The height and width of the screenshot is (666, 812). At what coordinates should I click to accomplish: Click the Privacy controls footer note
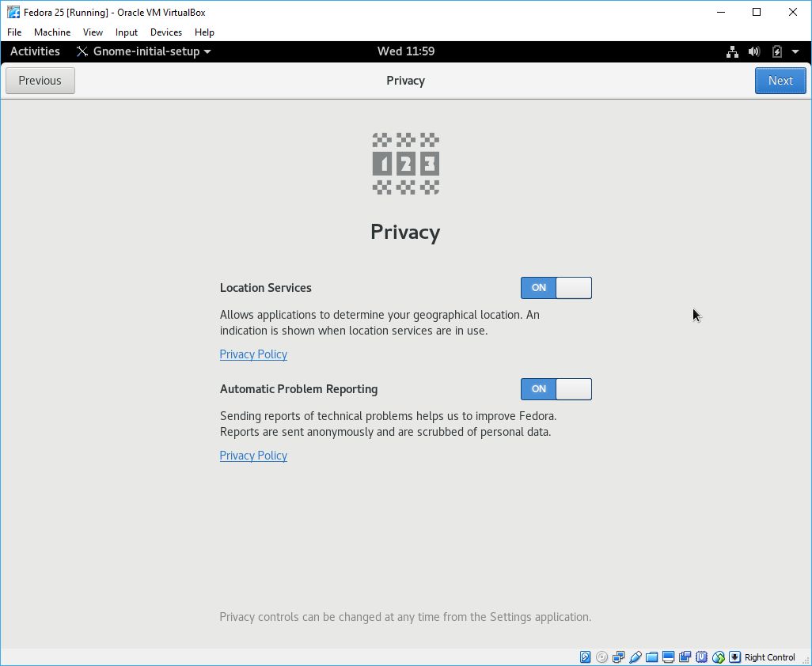[x=405, y=617]
